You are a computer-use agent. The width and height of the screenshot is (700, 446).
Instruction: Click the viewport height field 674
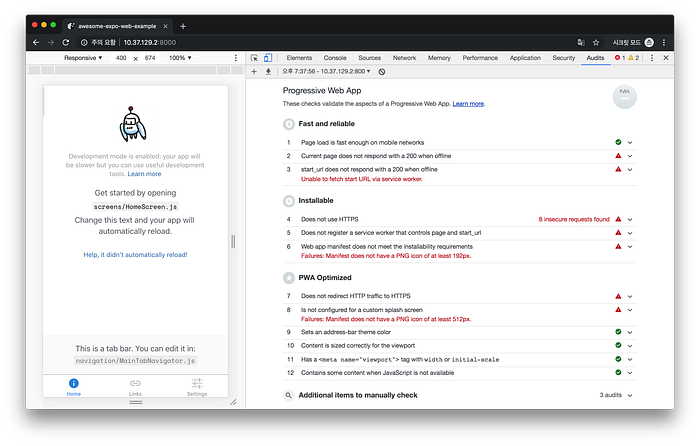click(150, 58)
